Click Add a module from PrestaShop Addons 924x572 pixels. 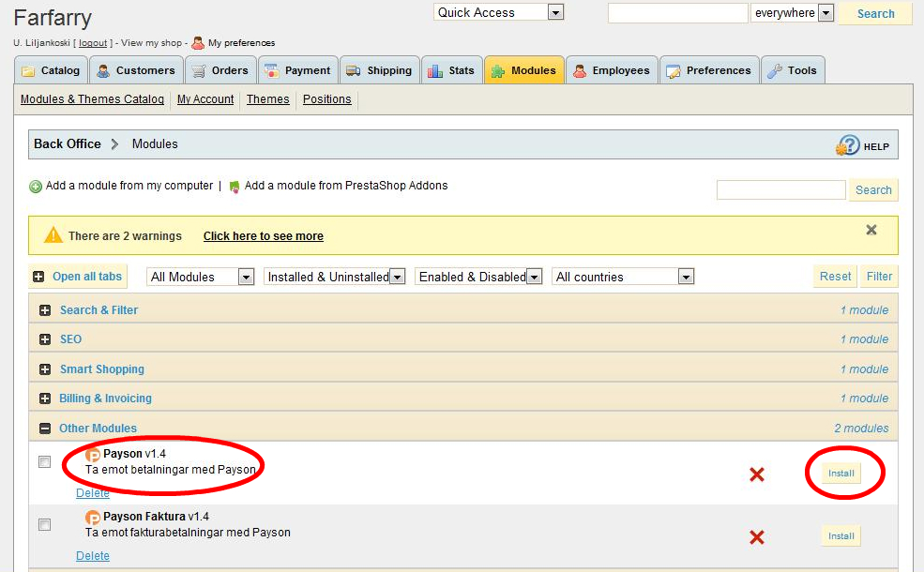[346, 186]
